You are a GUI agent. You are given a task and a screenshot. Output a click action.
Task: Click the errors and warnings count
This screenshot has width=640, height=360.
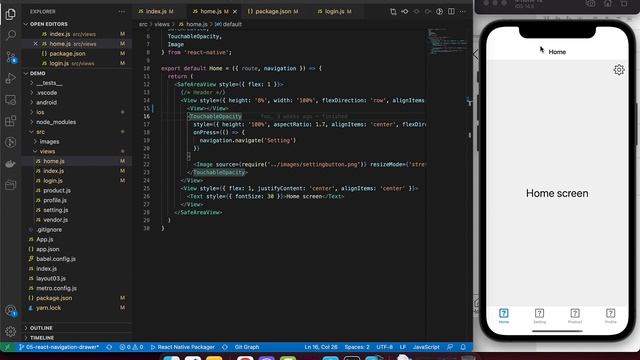pyautogui.click(x=131, y=347)
